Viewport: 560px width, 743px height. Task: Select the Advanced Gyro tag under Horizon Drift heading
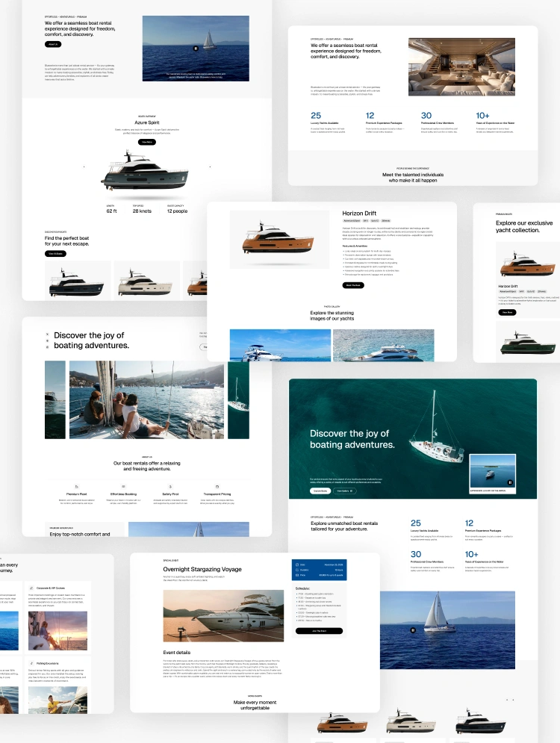click(352, 221)
